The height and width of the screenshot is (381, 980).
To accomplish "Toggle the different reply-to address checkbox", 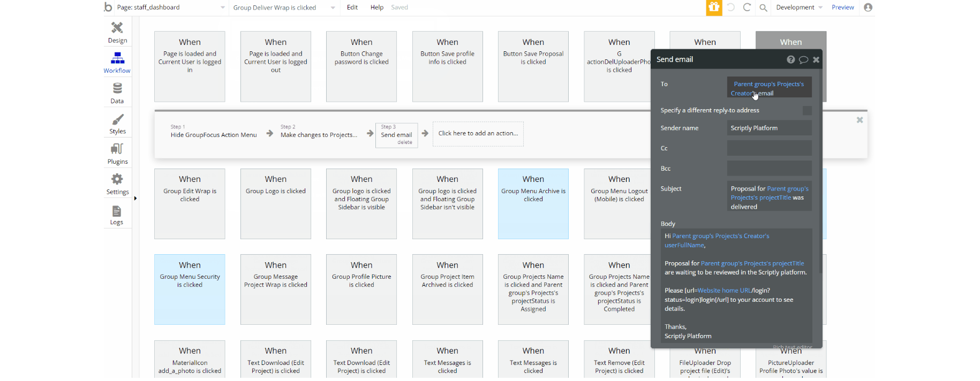I will pos(807,110).
